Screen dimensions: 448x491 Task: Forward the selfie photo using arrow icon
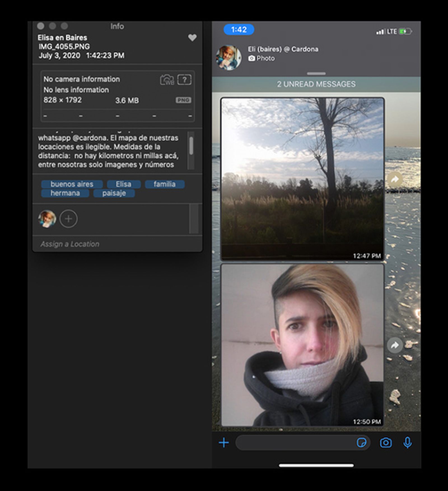[x=395, y=345]
